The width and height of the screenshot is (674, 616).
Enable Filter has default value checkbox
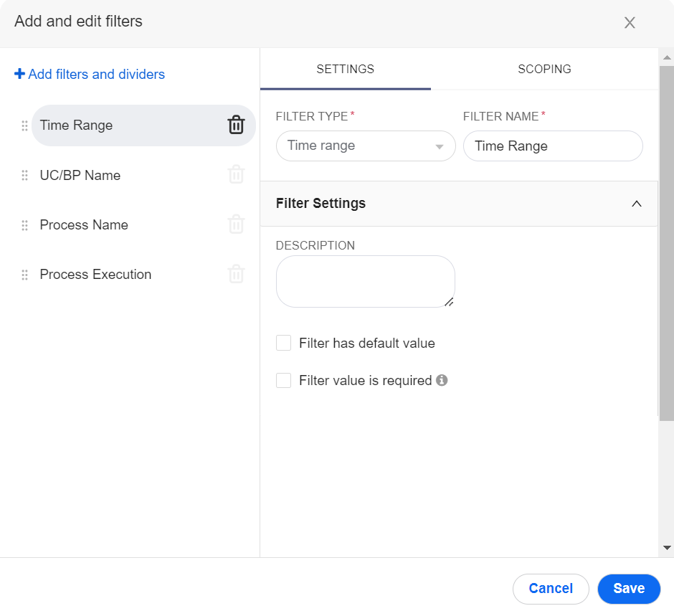[284, 343]
